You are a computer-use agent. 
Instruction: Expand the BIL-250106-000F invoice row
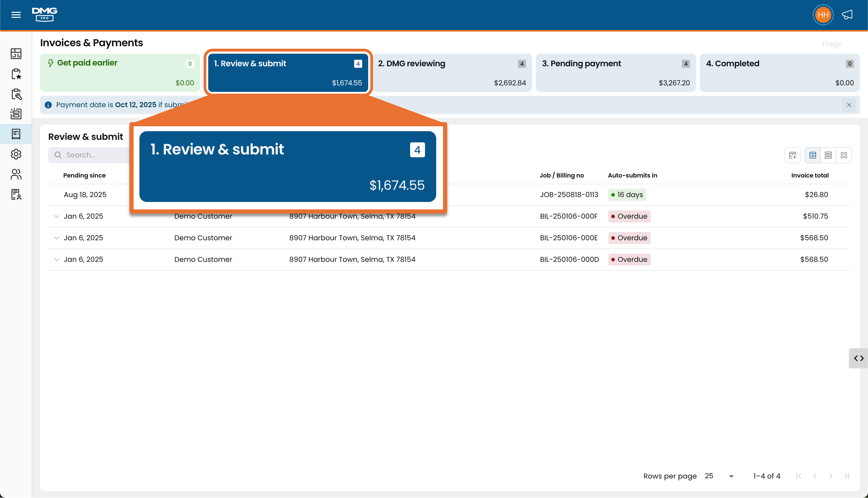coord(56,216)
